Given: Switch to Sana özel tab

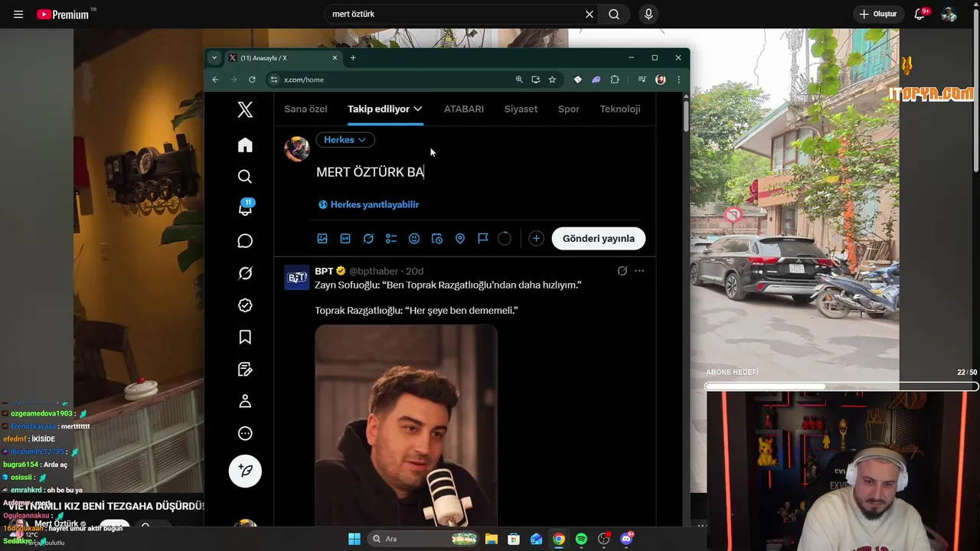Looking at the screenshot, I should pyautogui.click(x=305, y=109).
